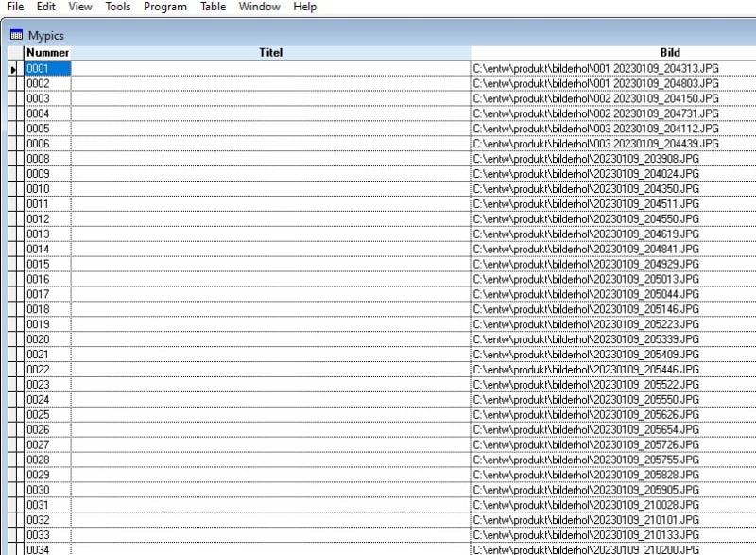Select the Nummer cell 0003
756x555 pixels.
tap(47, 98)
